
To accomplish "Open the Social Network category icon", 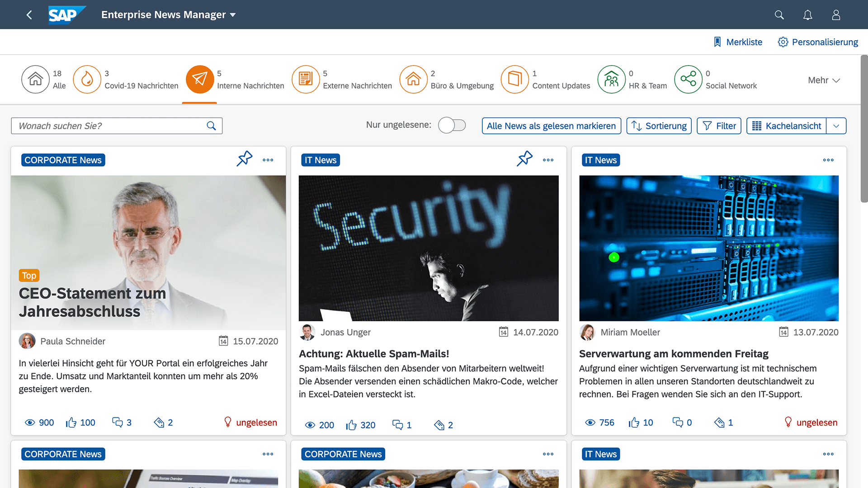I will coord(688,79).
